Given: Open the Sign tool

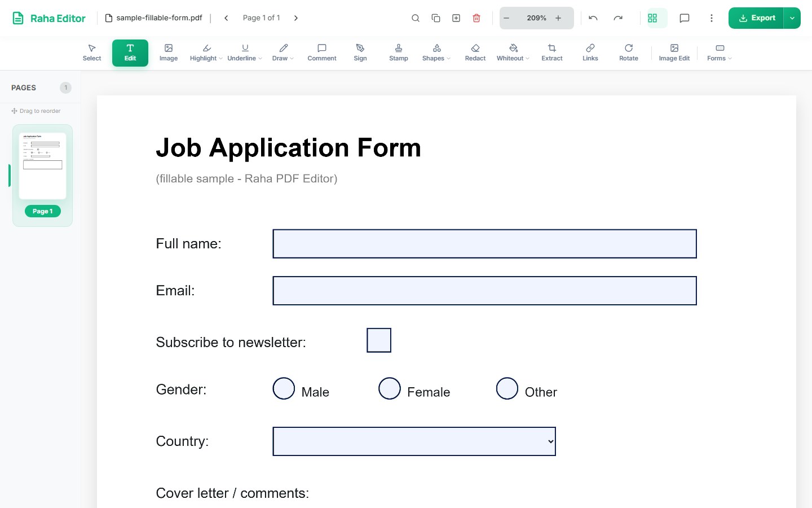Looking at the screenshot, I should pos(360,53).
